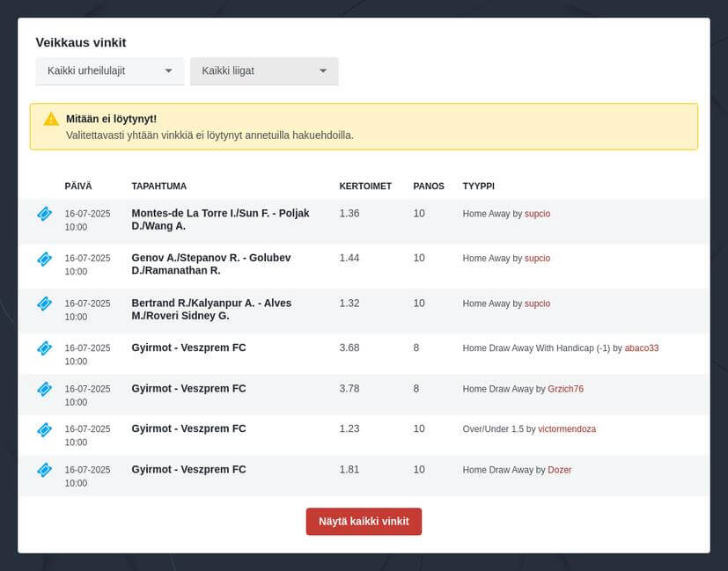
Task: Click the TAPAHTUMA column header
Action: click(158, 187)
